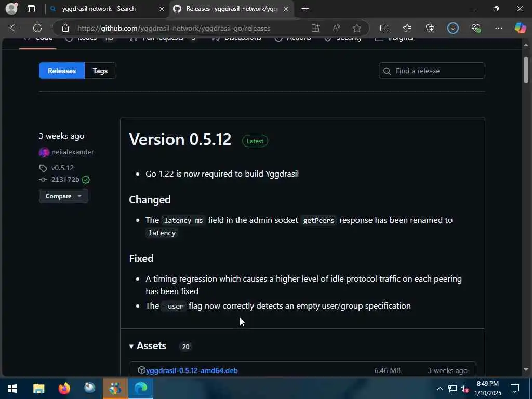Go back with the browser arrow

pyautogui.click(x=14, y=28)
